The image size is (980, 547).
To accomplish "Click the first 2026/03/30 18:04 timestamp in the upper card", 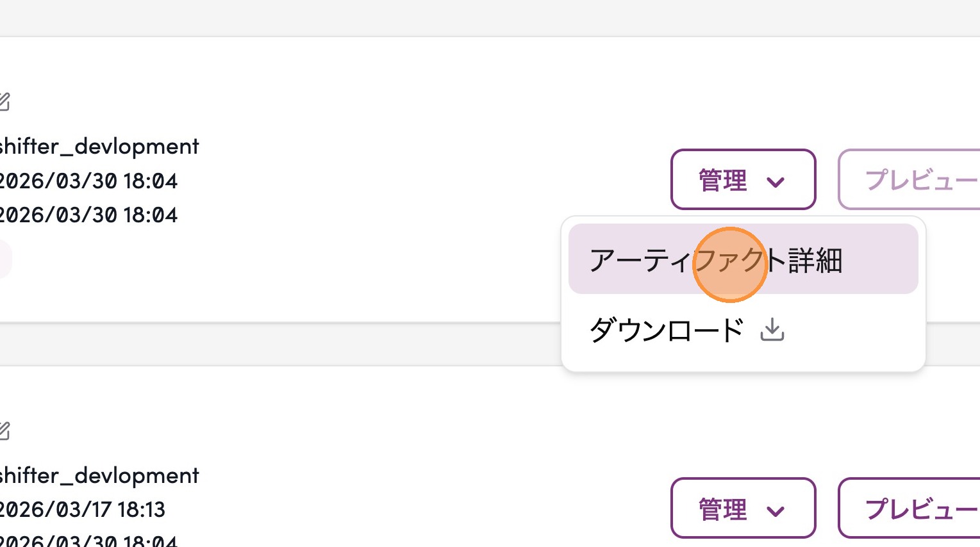I will pos(88,181).
